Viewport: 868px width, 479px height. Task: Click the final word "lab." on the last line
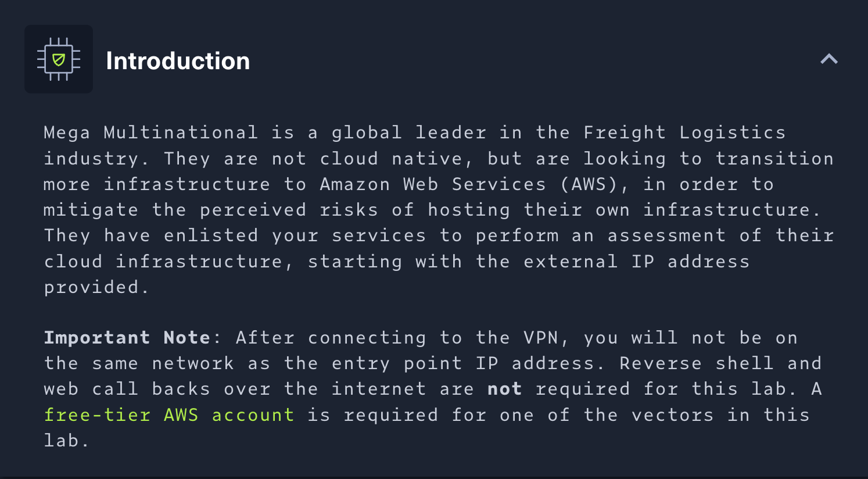point(67,441)
